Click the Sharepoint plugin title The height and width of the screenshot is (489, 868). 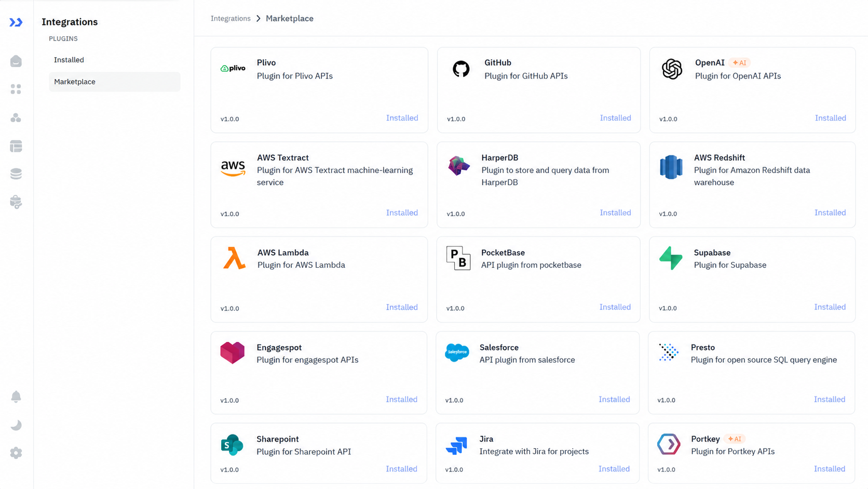(278, 439)
